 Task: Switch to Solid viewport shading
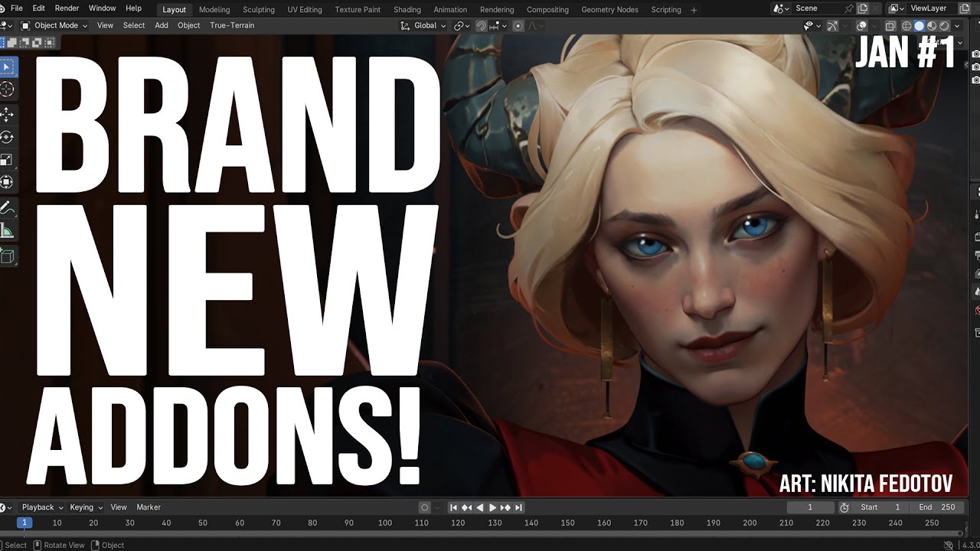(x=920, y=25)
